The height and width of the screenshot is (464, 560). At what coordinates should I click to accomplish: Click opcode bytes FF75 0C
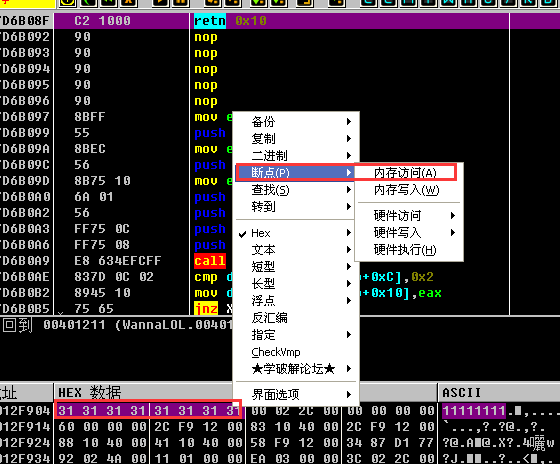[x=102, y=229]
